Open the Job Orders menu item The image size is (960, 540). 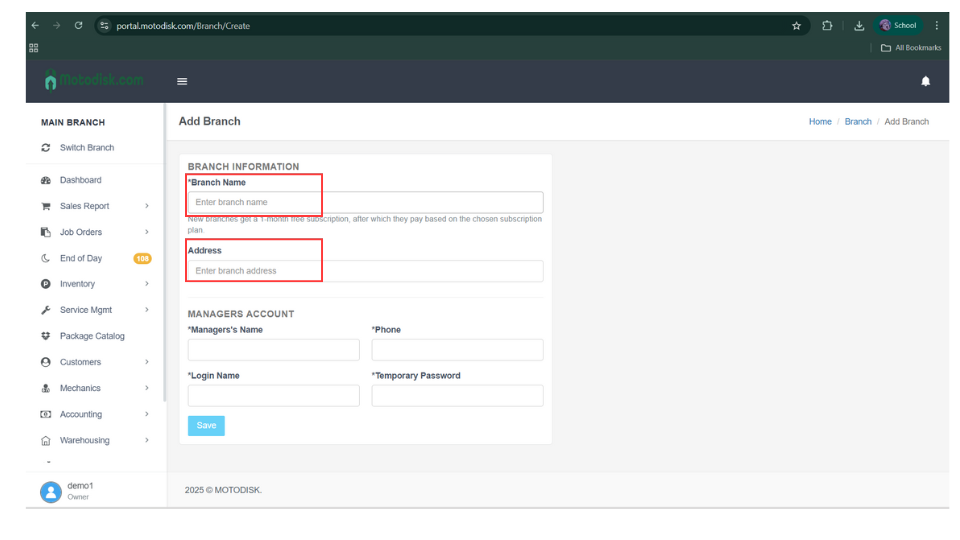point(81,233)
